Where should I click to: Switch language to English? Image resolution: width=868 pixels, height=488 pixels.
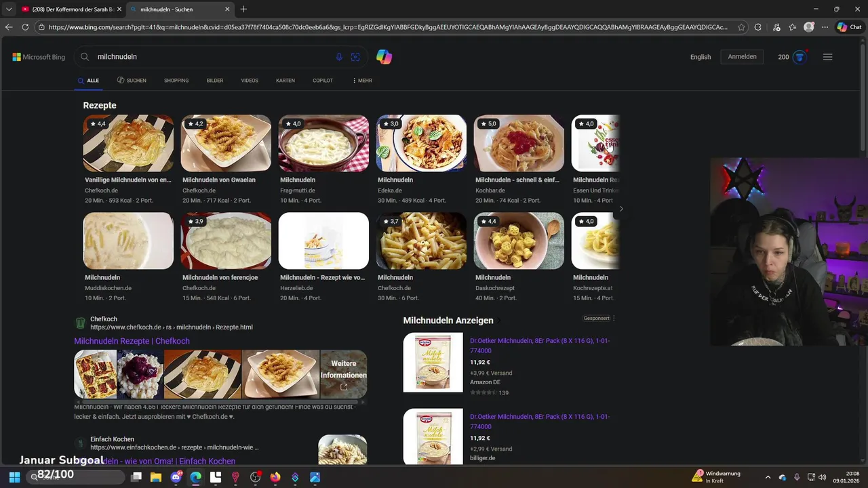(x=701, y=57)
